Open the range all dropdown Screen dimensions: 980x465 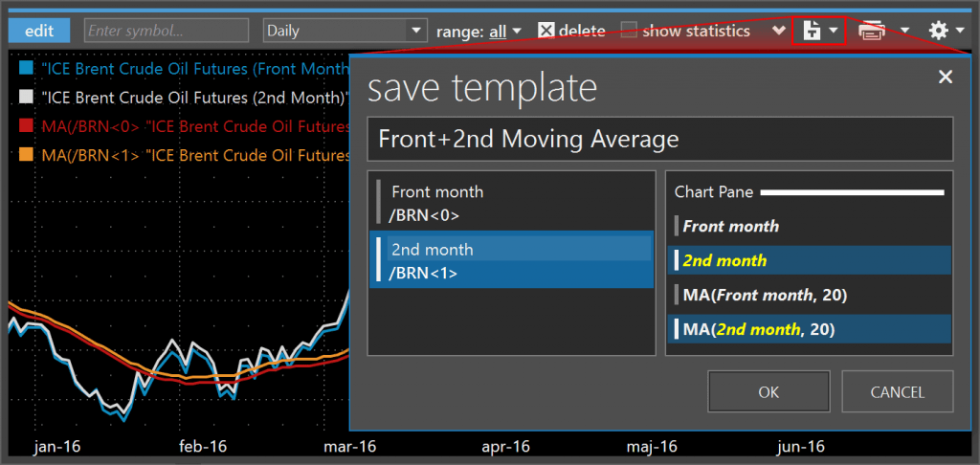(506, 31)
